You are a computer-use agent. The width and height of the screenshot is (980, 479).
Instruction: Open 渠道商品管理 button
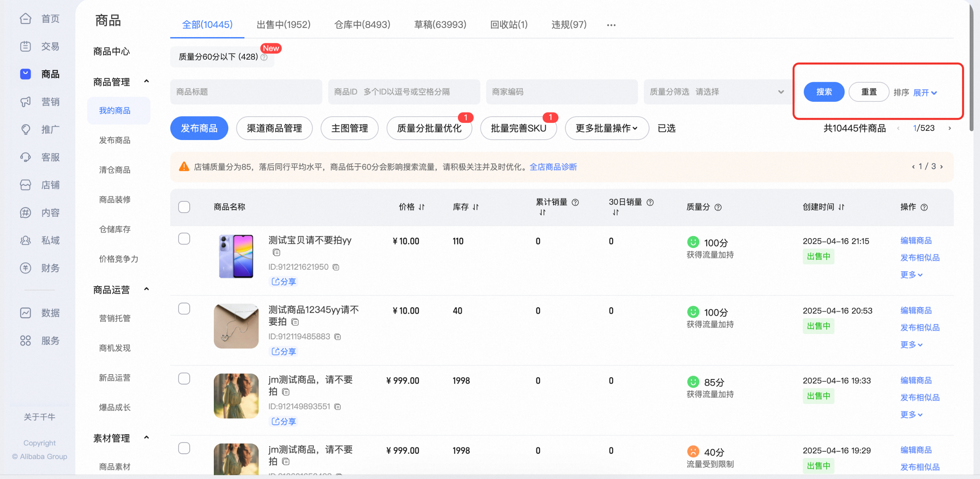(274, 128)
